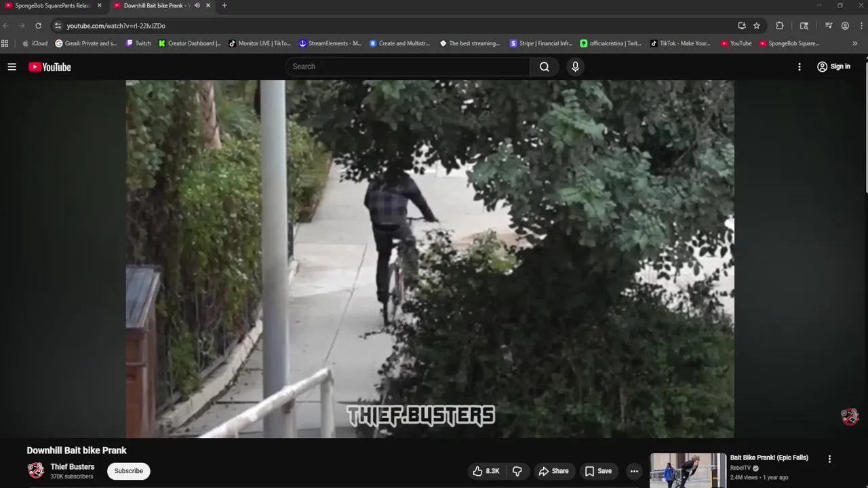Viewport: 868px width, 488px height.
Task: Open the StreamElements bookmark
Action: coord(330,43)
